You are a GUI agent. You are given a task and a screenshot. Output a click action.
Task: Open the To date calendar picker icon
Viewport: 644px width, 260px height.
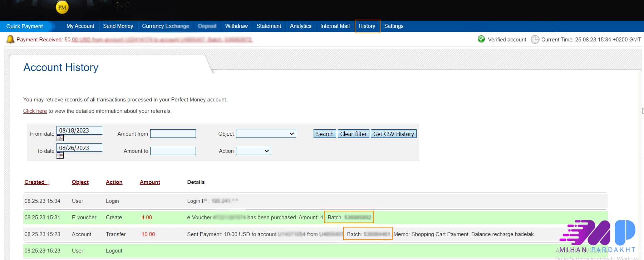pyautogui.click(x=60, y=155)
